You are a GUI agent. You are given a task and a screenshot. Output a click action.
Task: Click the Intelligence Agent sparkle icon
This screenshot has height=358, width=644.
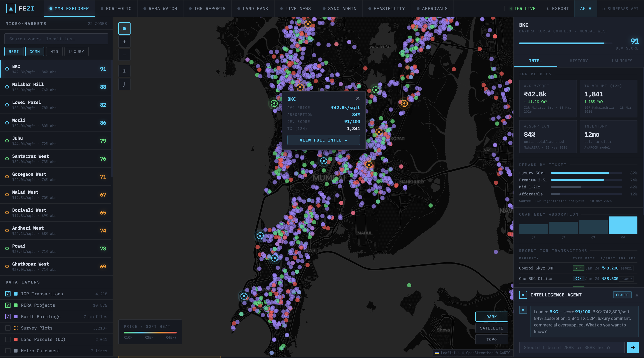point(523,295)
